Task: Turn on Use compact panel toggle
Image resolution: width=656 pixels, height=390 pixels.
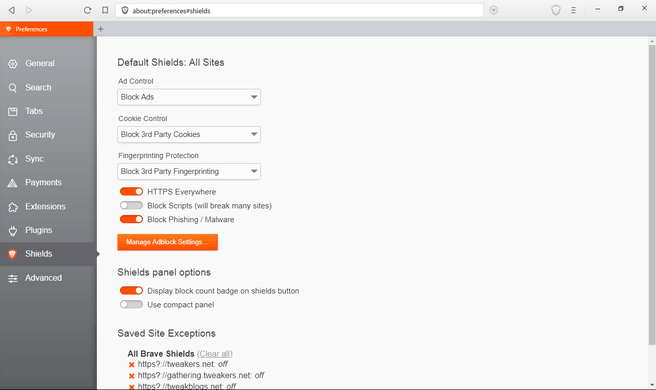Action: click(x=131, y=305)
